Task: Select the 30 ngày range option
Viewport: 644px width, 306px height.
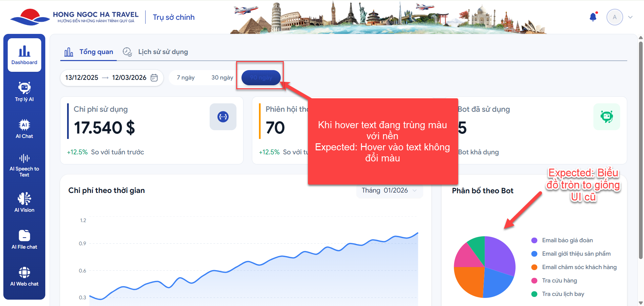Action: [222, 78]
